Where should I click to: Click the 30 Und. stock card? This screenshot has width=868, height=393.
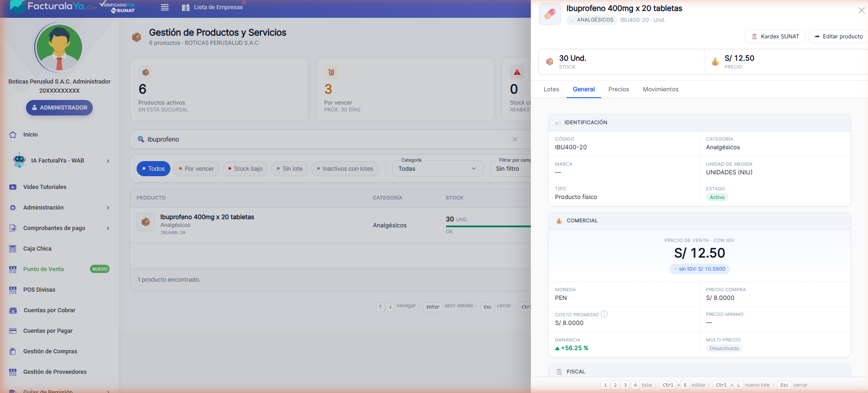(x=621, y=62)
